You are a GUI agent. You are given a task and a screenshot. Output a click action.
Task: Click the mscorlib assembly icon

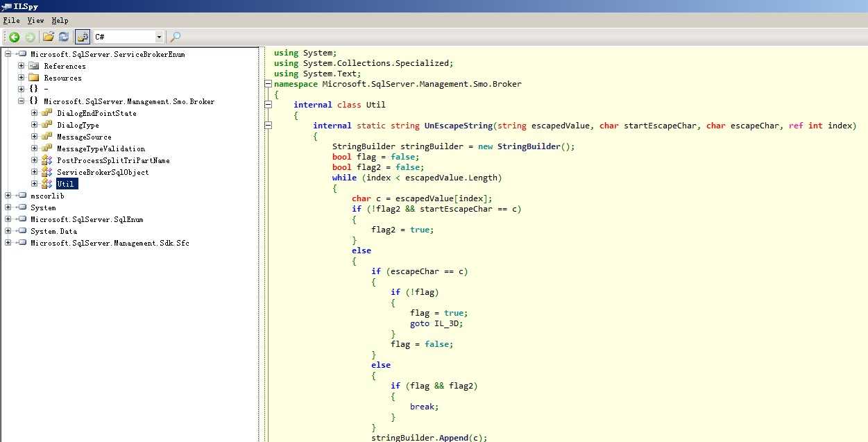pyautogui.click(x=21, y=196)
